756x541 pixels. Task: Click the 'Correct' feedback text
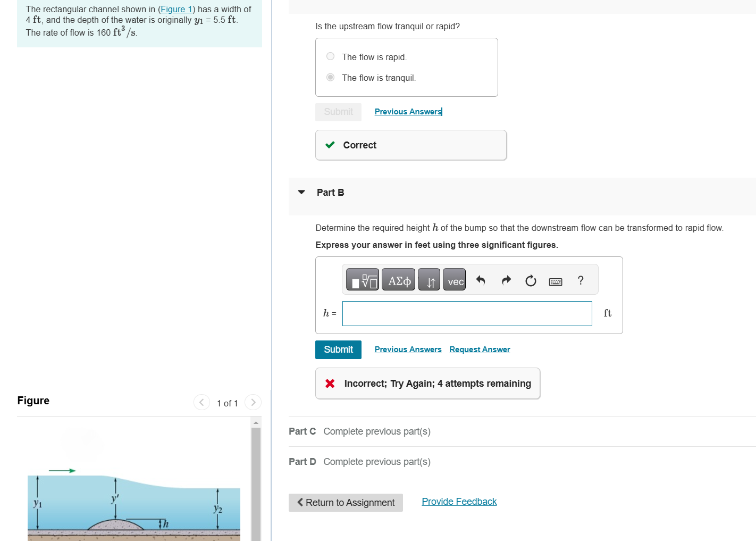tap(359, 145)
